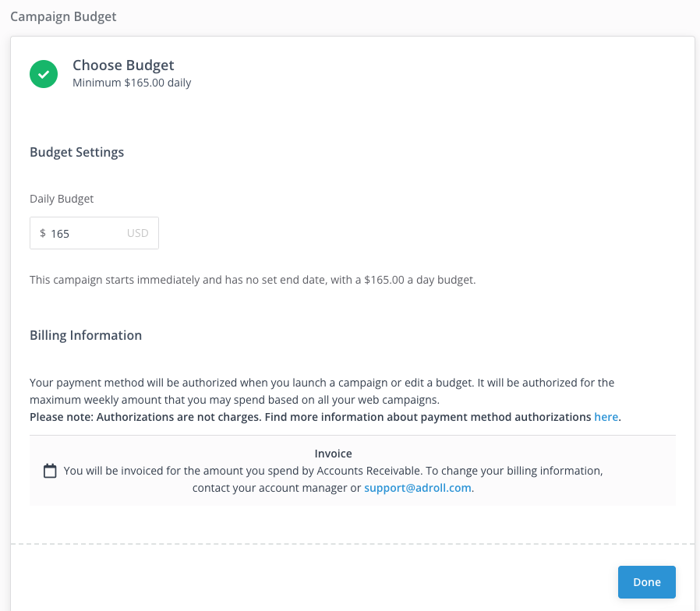The height and width of the screenshot is (611, 700).
Task: Click the bold 'Please note' authorization text
Action: click(x=310, y=417)
